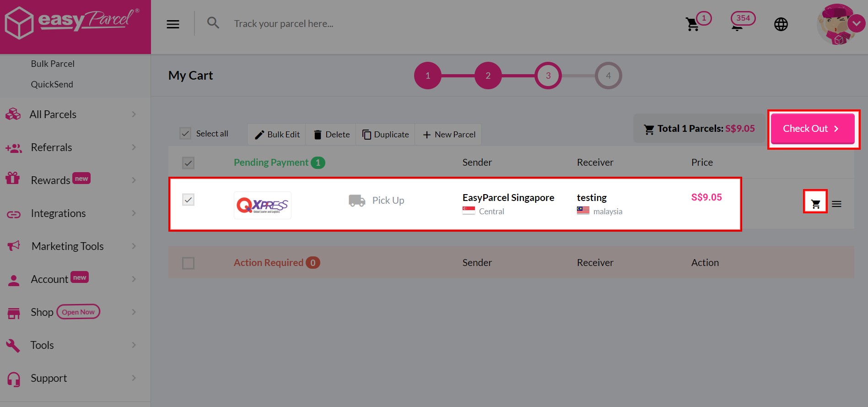
Task: Check the Action Required section checkbox
Action: (188, 262)
